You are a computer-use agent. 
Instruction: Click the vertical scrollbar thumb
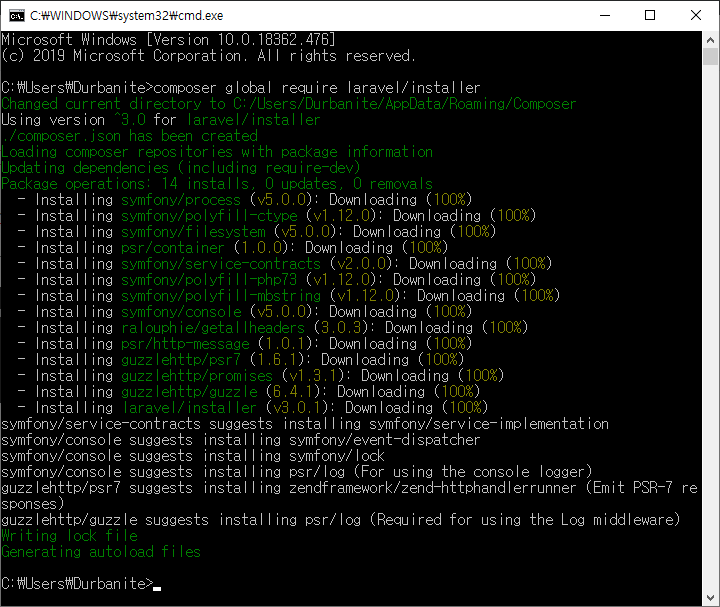click(x=710, y=56)
